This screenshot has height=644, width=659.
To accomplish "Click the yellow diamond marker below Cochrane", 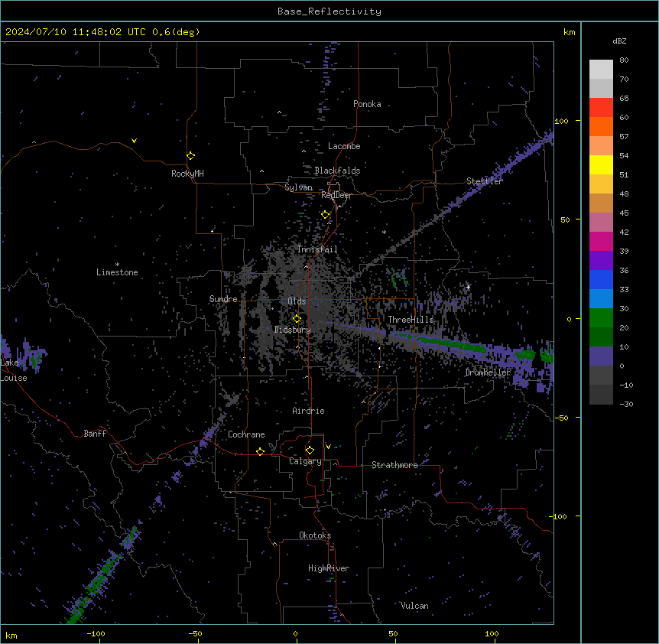I will [x=260, y=451].
